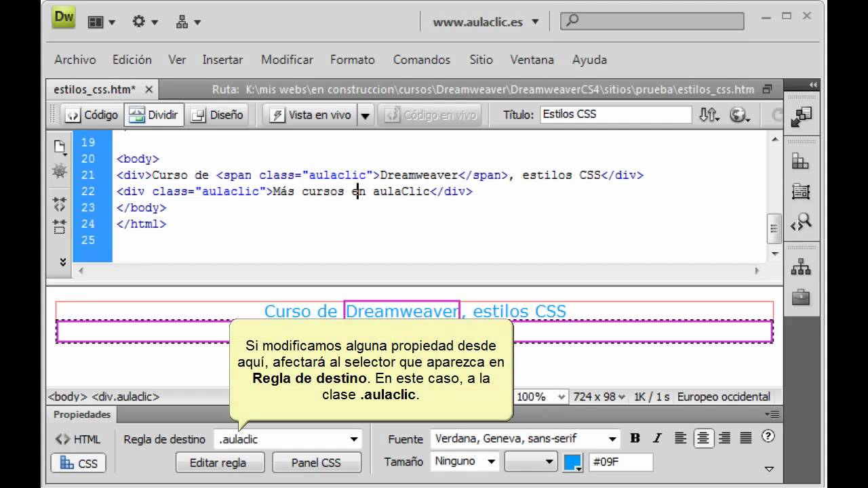Toggle Italic formatting
This screenshot has height=488, width=868.
click(x=657, y=439)
